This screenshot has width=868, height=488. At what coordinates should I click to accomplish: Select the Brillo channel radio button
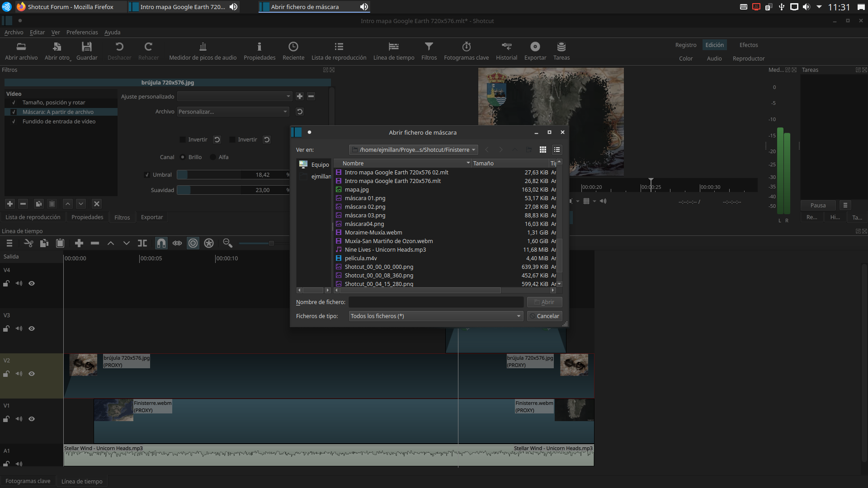click(183, 157)
